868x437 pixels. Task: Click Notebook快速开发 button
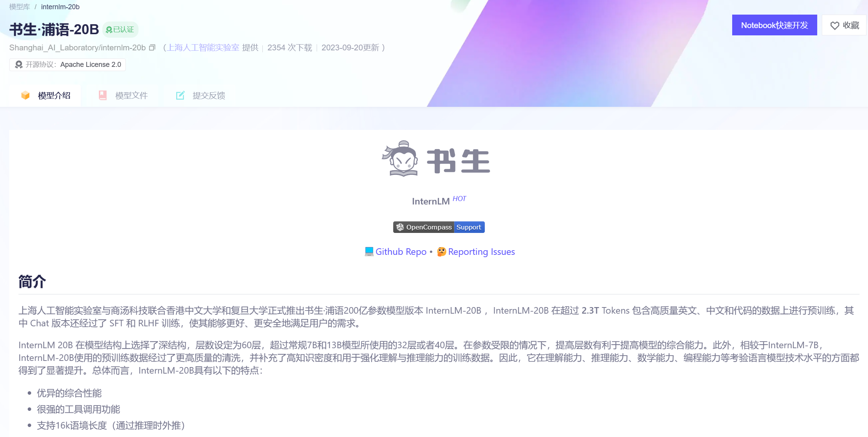coord(774,25)
